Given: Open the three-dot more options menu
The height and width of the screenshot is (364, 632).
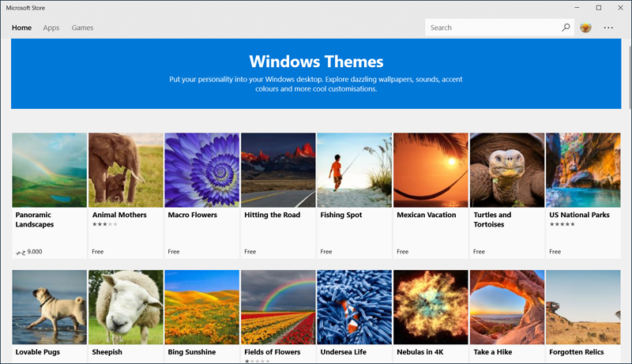Looking at the screenshot, I should (608, 28).
